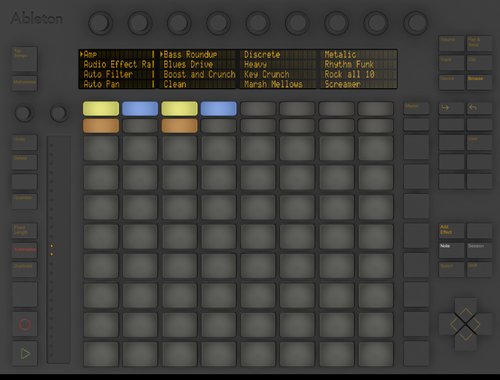The width and height of the screenshot is (500, 380).
Task: Switch to the Track mode button
Action: point(451,63)
